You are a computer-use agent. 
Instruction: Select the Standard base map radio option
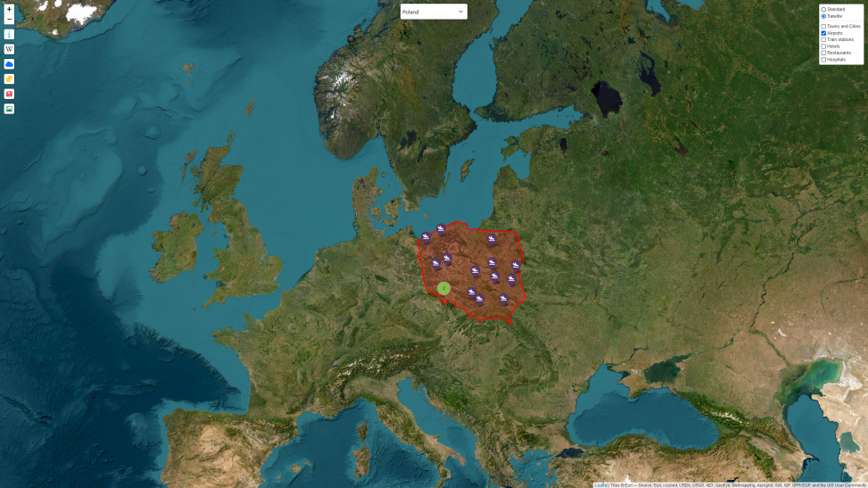(x=823, y=9)
